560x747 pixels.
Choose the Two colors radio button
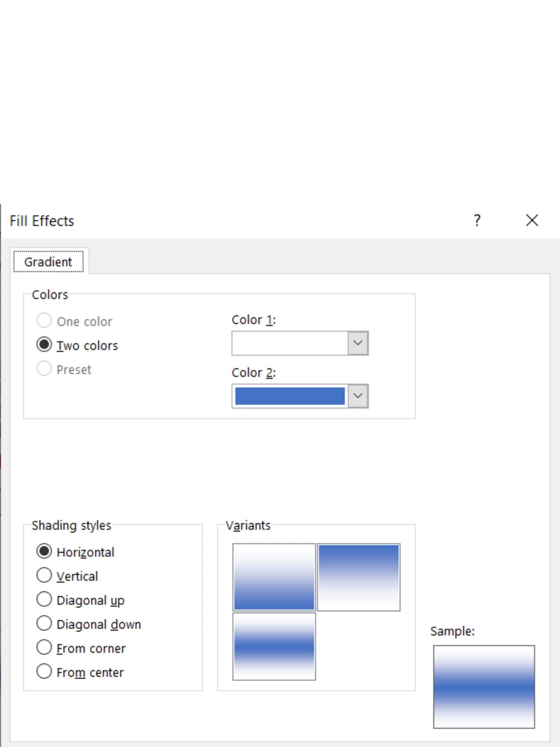tap(44, 345)
